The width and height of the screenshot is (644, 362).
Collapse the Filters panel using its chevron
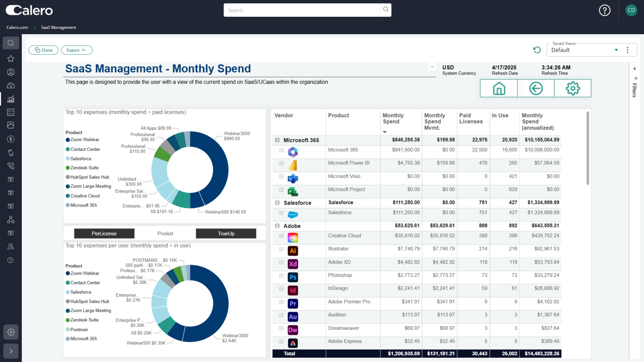click(635, 69)
